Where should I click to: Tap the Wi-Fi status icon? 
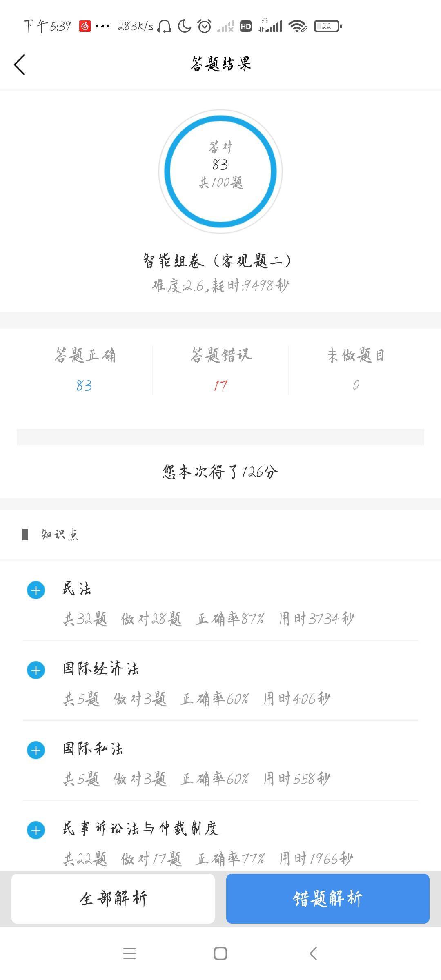click(x=298, y=27)
